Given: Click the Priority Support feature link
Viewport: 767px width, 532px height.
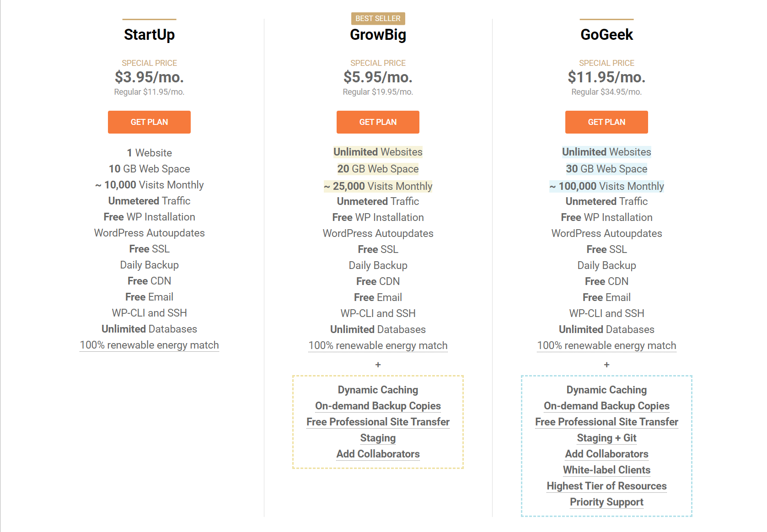Looking at the screenshot, I should coord(606,502).
